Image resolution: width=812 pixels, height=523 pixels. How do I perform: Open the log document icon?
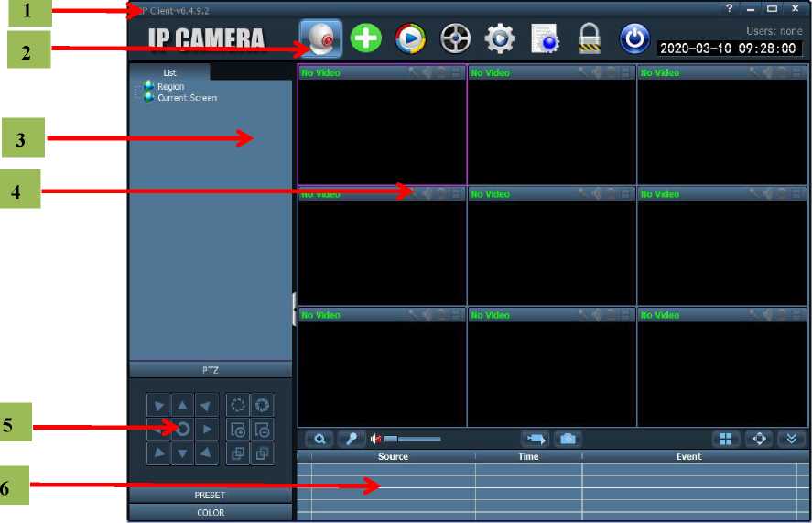pyautogui.click(x=545, y=38)
